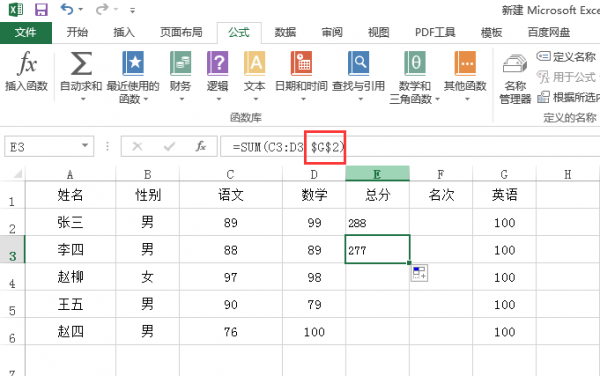Select the 总分 header cell
The image size is (600, 376).
[x=377, y=195]
